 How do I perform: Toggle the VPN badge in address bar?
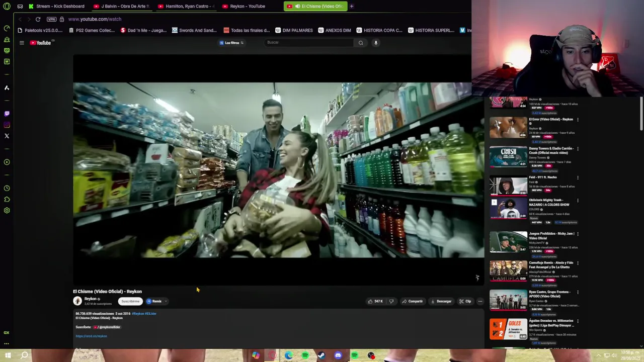[51, 19]
